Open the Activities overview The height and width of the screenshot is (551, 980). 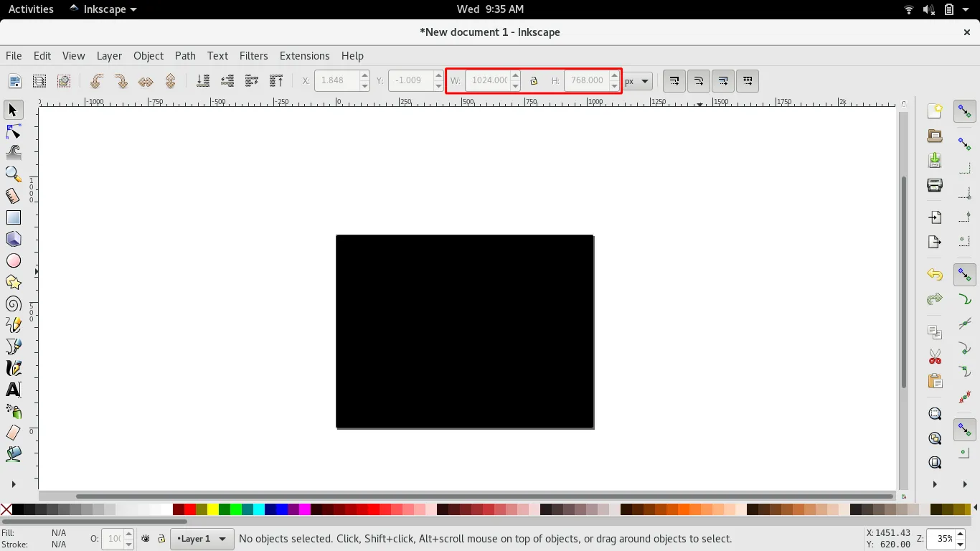tap(31, 9)
